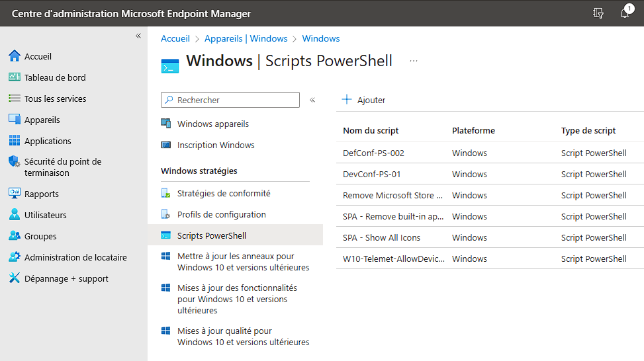
Task: Click the Accueil home icon in sidebar
Action: pyautogui.click(x=15, y=56)
